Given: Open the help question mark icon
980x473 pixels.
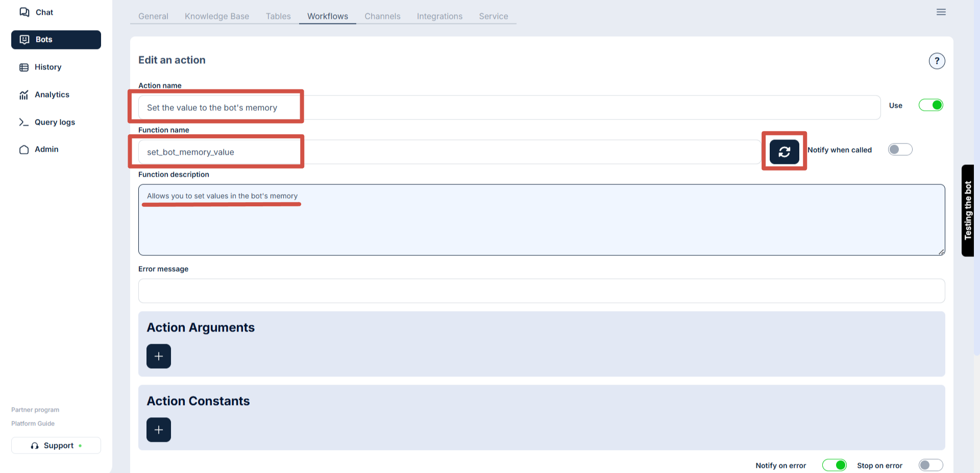Looking at the screenshot, I should [x=937, y=61].
